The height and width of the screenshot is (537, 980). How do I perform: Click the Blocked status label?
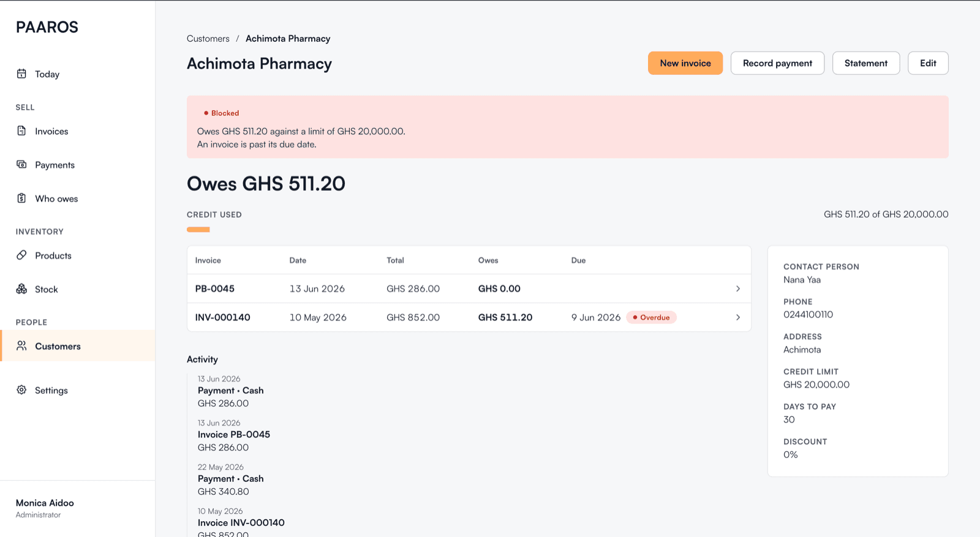pyautogui.click(x=221, y=113)
